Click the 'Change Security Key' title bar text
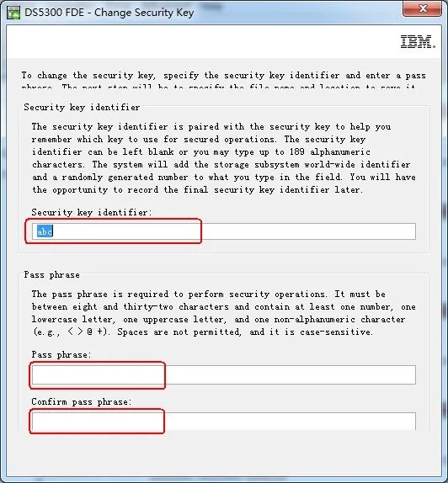Viewport: 448px width, 483px height. [x=144, y=13]
